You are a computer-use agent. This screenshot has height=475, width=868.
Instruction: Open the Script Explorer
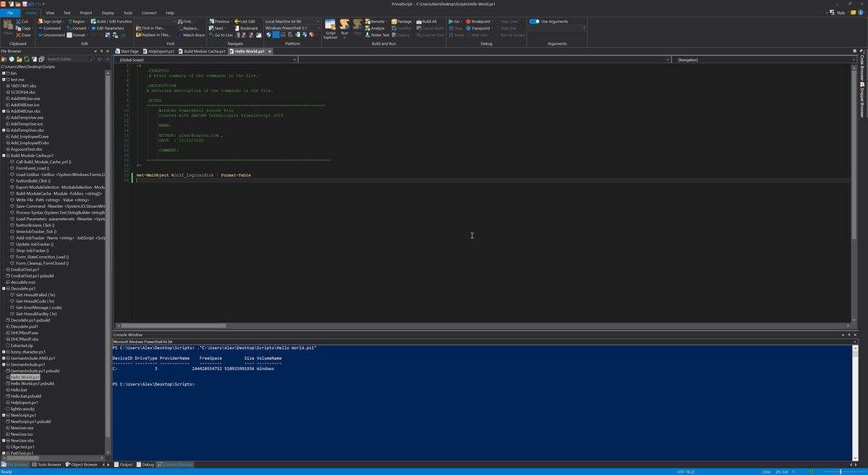tap(330, 28)
